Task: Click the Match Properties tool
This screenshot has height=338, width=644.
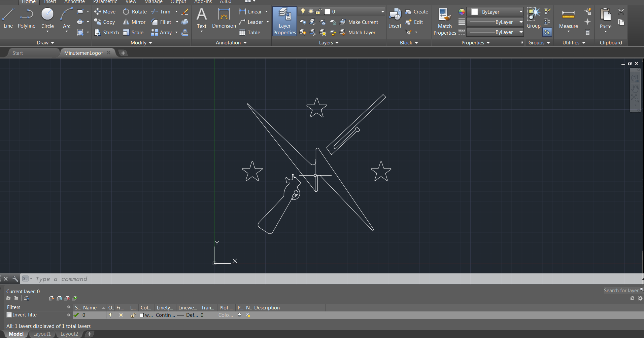Action: (445, 21)
